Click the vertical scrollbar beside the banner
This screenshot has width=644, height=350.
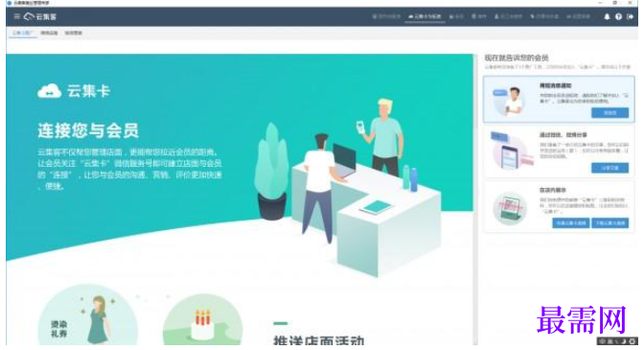pos(475,199)
